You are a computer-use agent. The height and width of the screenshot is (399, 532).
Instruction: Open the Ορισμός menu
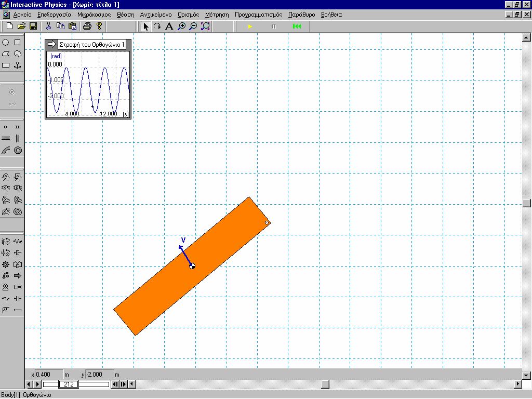tap(188, 15)
